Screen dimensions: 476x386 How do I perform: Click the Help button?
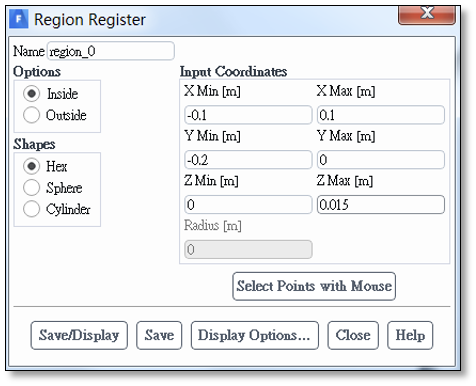[410, 335]
